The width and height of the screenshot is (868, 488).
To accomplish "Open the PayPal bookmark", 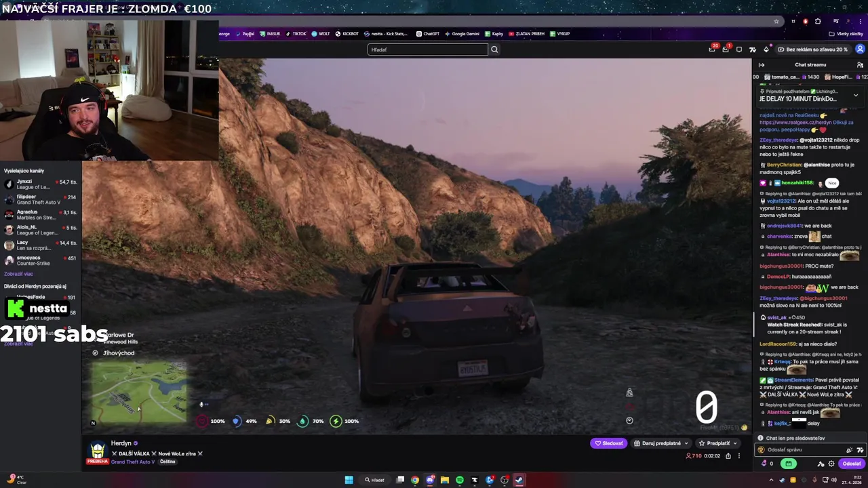I will click(245, 34).
